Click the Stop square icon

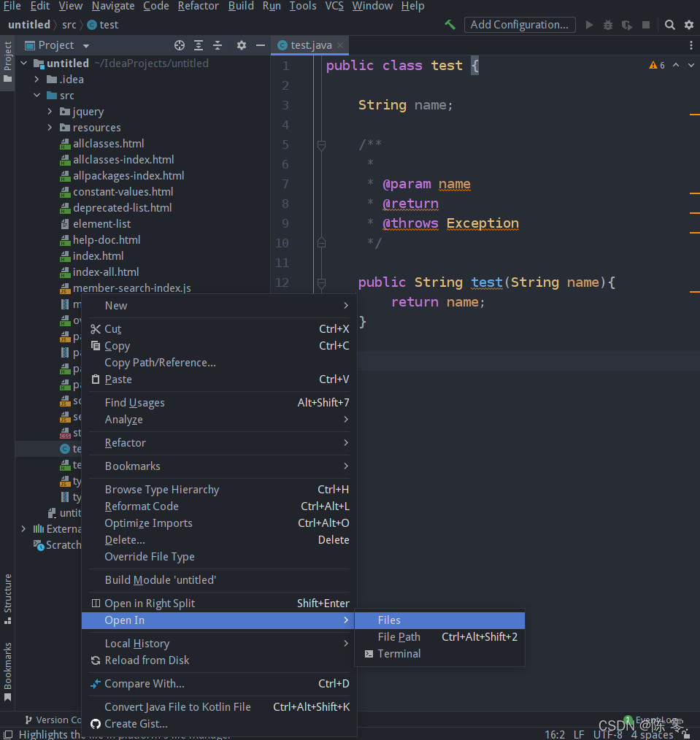(646, 25)
